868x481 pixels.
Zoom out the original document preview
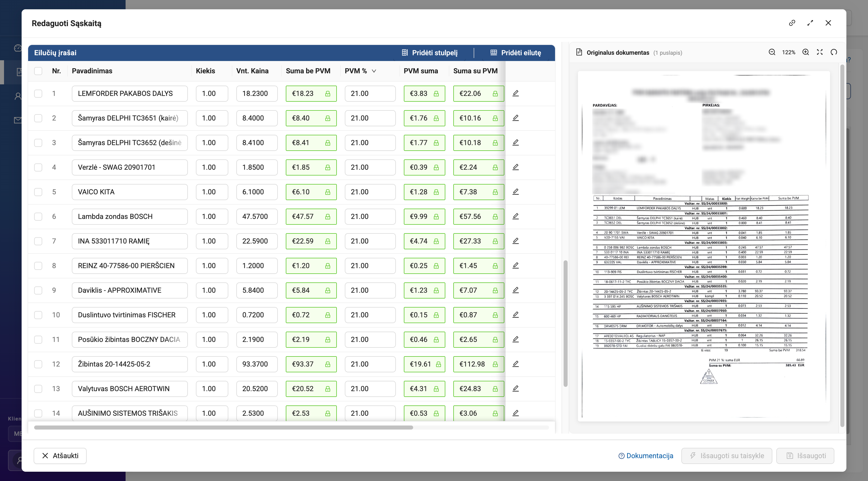click(x=772, y=52)
